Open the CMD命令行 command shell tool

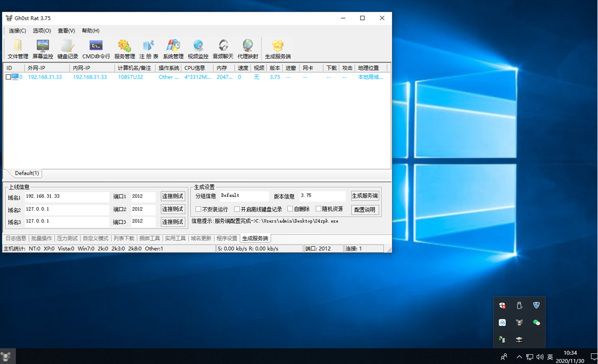point(96,49)
